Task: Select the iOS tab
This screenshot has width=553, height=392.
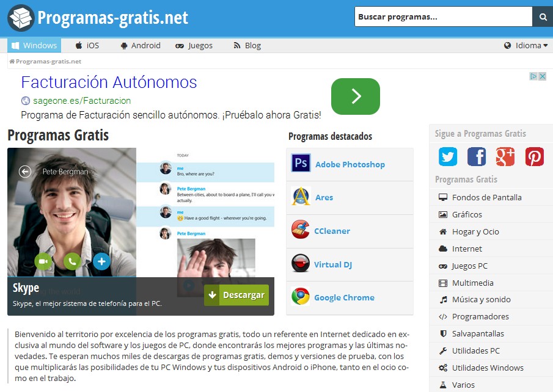Action: tap(87, 45)
